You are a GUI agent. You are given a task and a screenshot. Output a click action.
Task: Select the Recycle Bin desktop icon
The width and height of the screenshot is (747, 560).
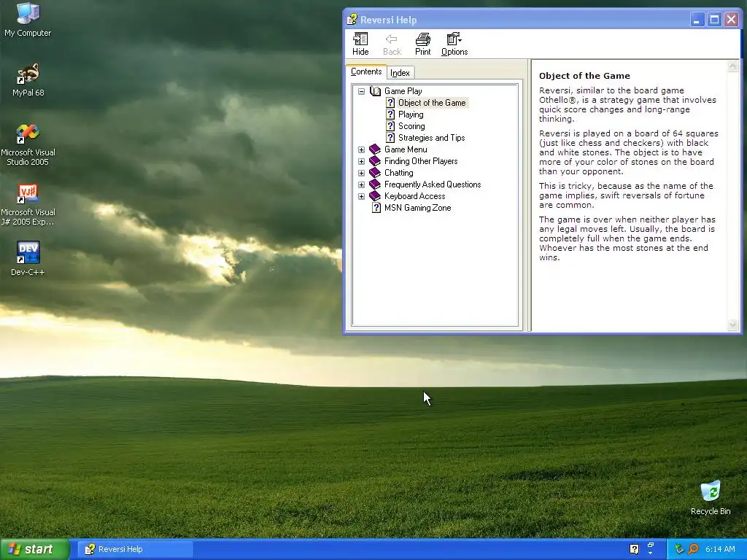711,498
